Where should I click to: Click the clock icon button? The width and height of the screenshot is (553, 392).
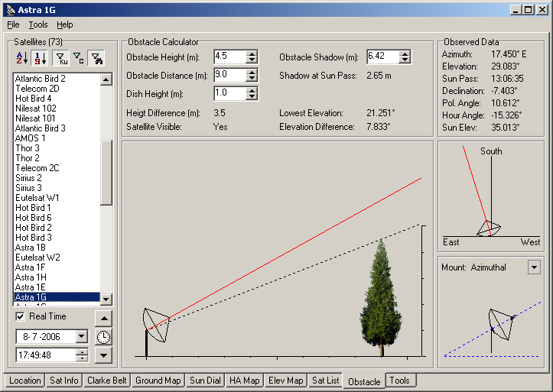(103, 337)
